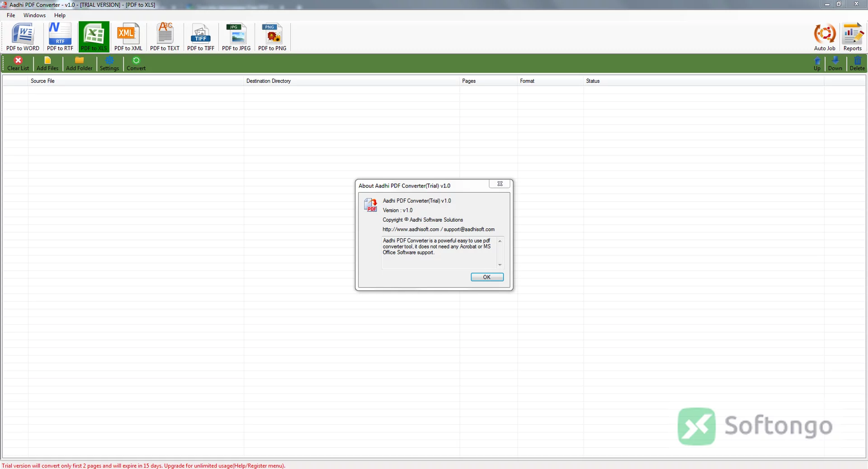Open the Auto Job tool

(825, 38)
